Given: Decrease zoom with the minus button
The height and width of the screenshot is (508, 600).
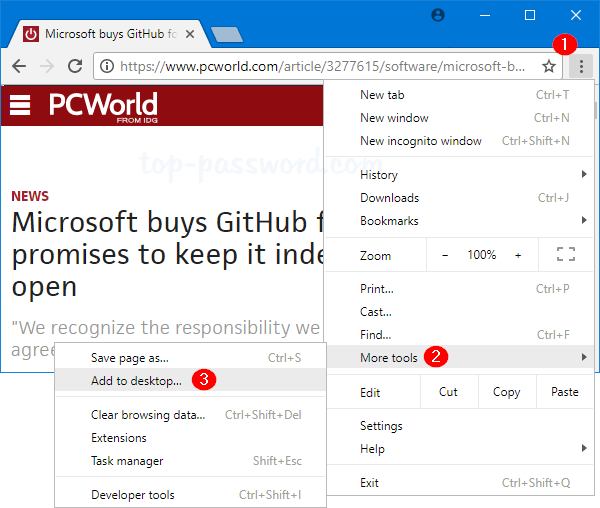Looking at the screenshot, I should [445, 255].
